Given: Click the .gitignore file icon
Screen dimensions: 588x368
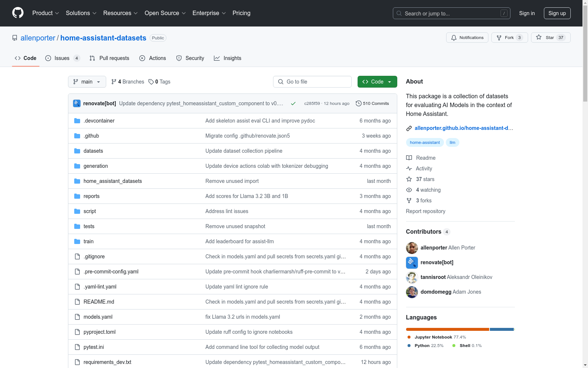Looking at the screenshot, I should click(77, 256).
